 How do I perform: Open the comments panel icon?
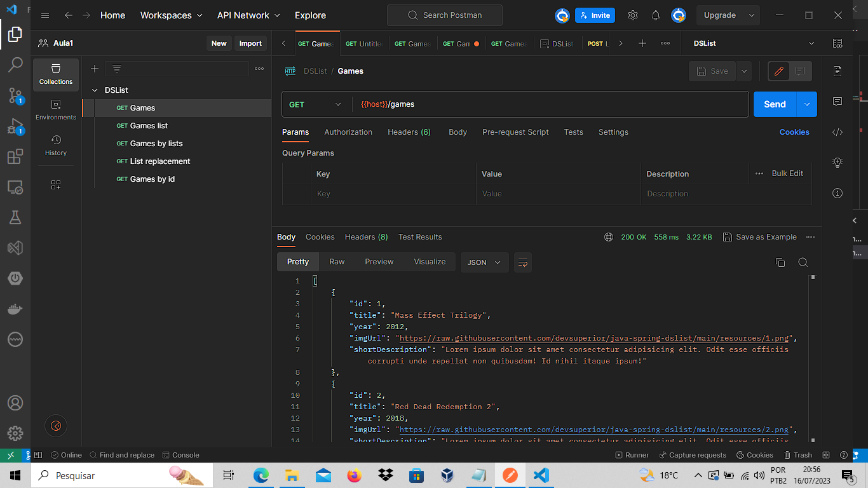pyautogui.click(x=837, y=101)
